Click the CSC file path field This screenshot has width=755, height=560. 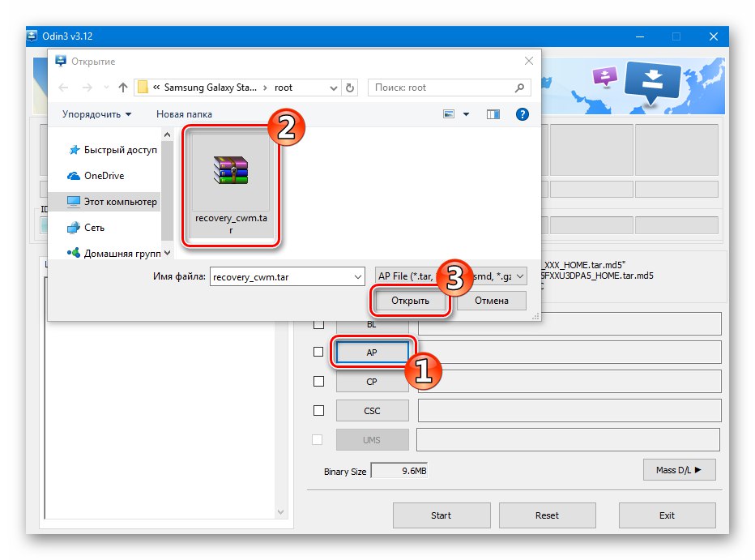[x=569, y=410]
